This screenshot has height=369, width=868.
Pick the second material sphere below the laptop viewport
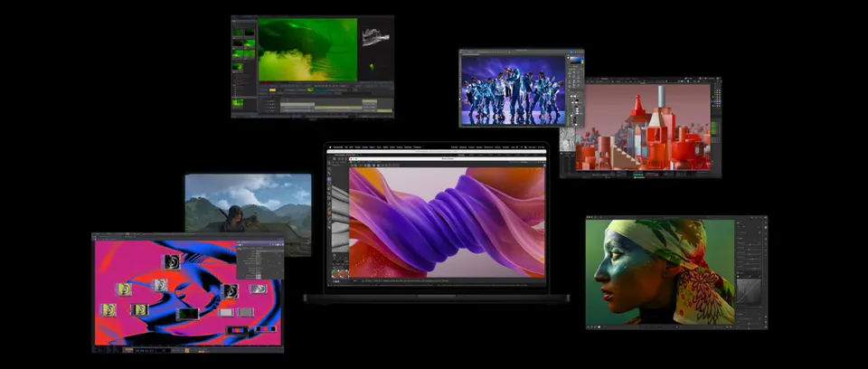point(344,273)
